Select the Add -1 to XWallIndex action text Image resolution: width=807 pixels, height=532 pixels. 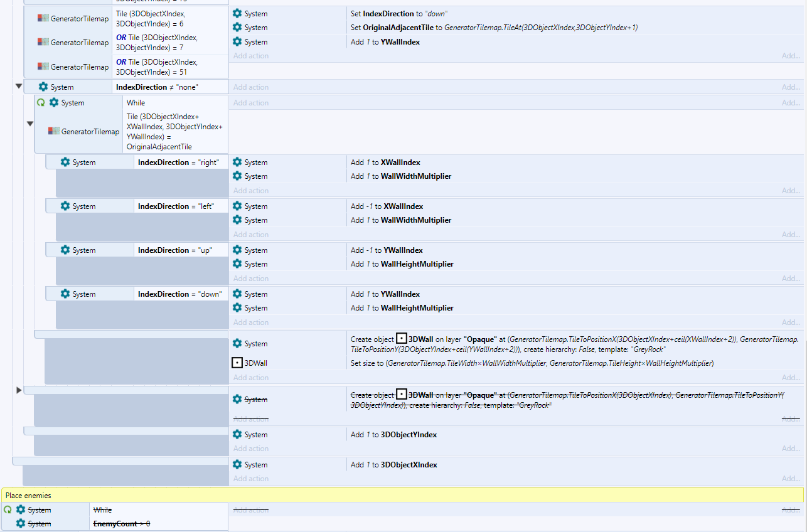(x=387, y=206)
